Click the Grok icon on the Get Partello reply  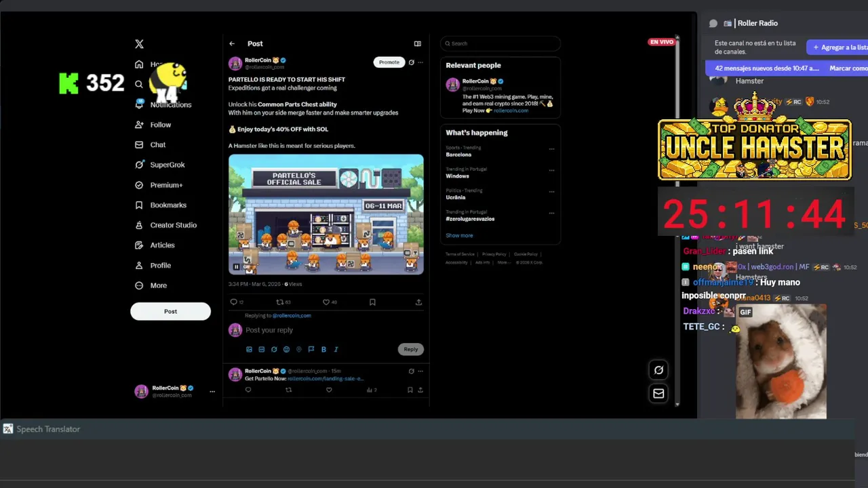click(411, 371)
